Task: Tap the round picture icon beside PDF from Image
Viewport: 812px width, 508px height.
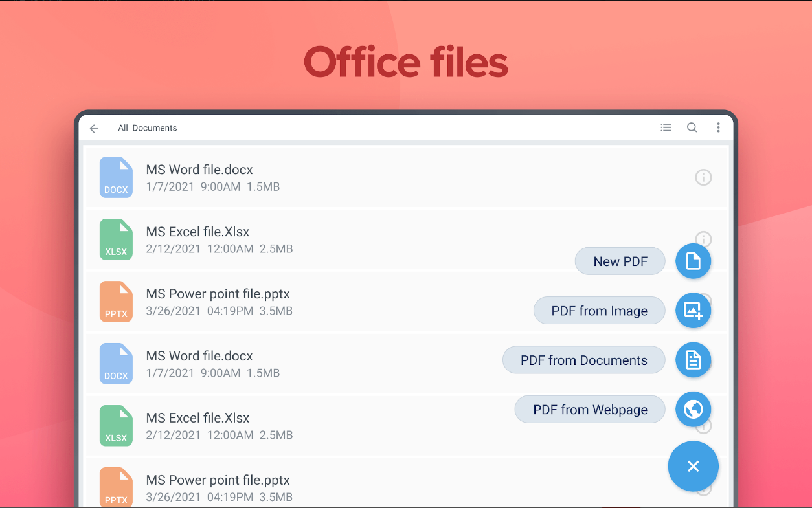Action: (x=694, y=311)
